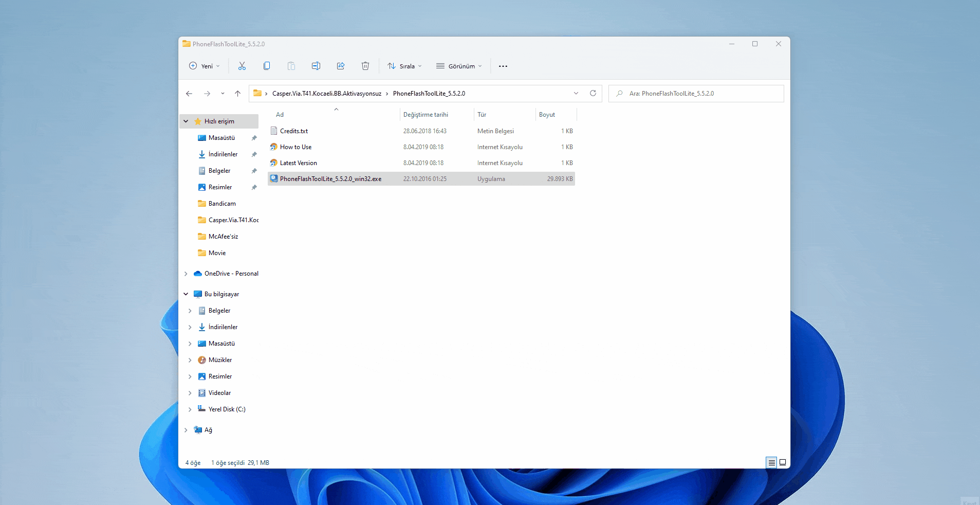
Task: Click the Hızlı erişim star icon
Action: pos(198,121)
